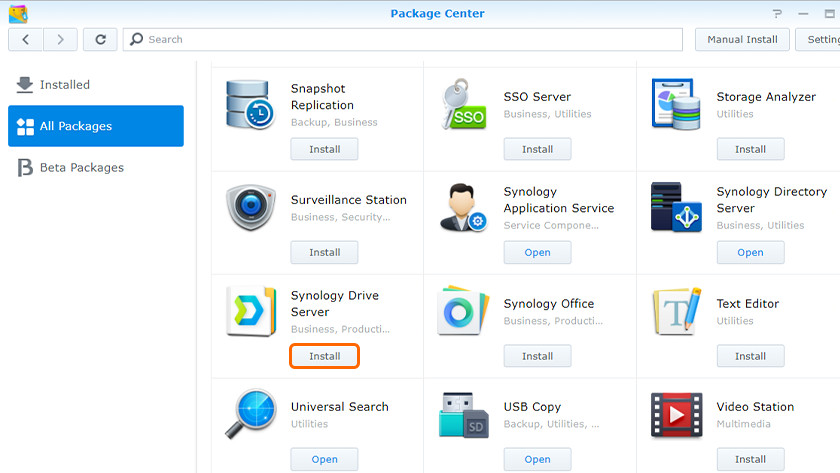Open the Synology Office package icon
840x473 pixels.
463,311
